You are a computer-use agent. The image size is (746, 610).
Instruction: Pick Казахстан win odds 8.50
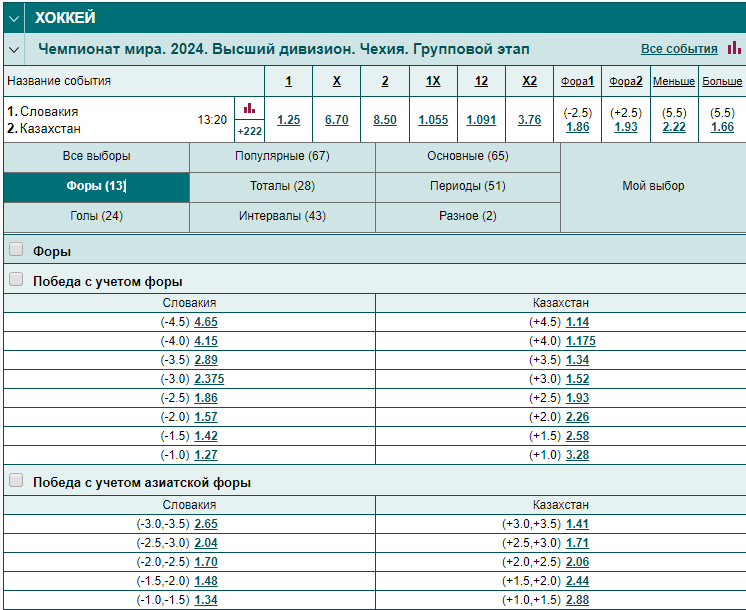tap(385, 120)
